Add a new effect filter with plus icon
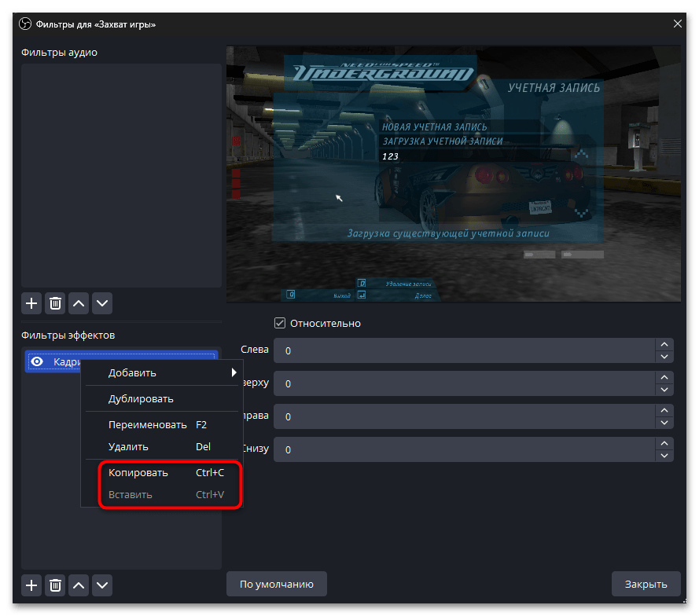The width and height of the screenshot is (699, 616). coord(31,585)
